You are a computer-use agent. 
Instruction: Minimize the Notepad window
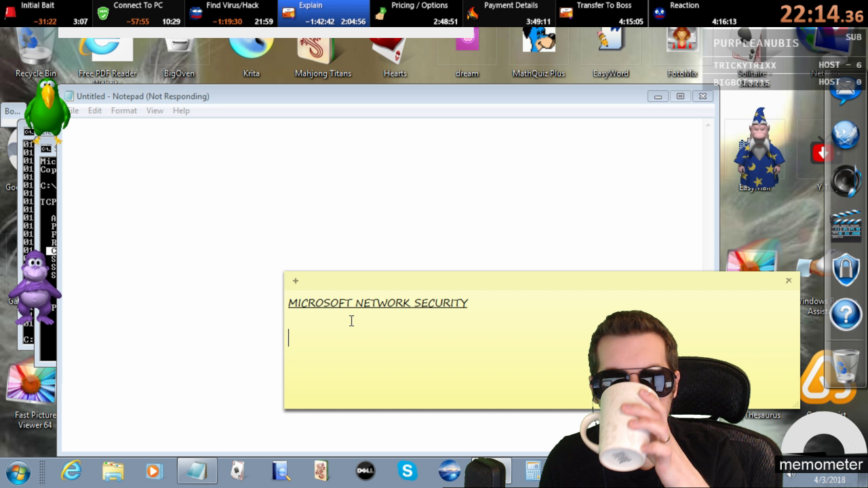[657, 97]
